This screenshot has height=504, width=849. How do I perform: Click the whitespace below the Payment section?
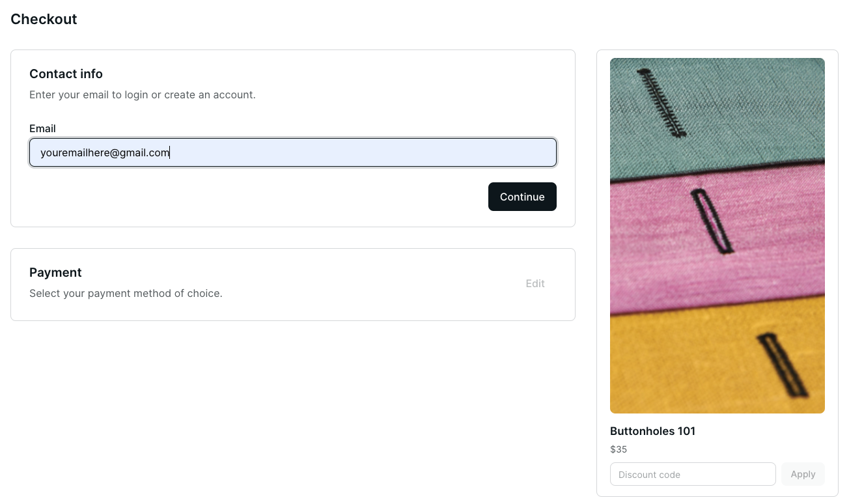[292, 391]
